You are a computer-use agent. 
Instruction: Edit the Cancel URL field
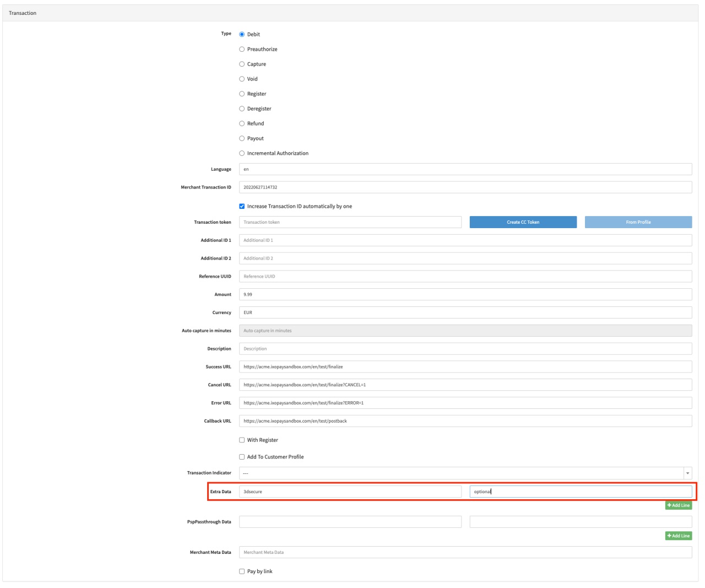point(465,385)
